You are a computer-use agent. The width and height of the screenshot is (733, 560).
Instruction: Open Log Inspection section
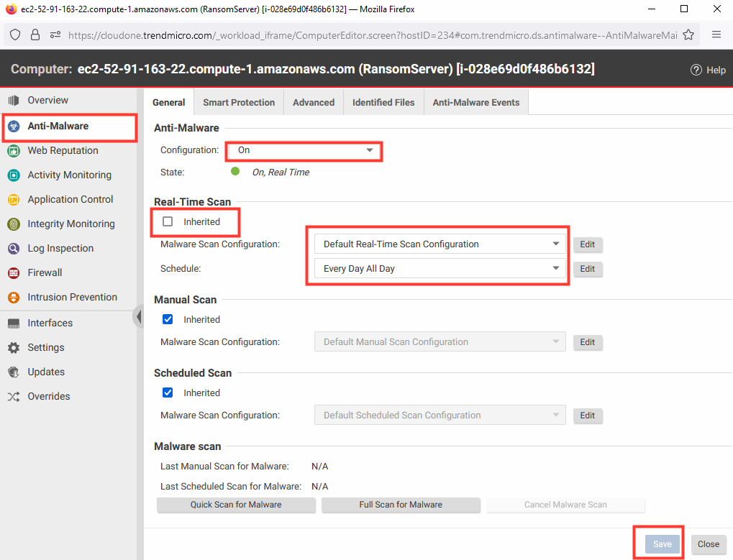[x=60, y=249]
